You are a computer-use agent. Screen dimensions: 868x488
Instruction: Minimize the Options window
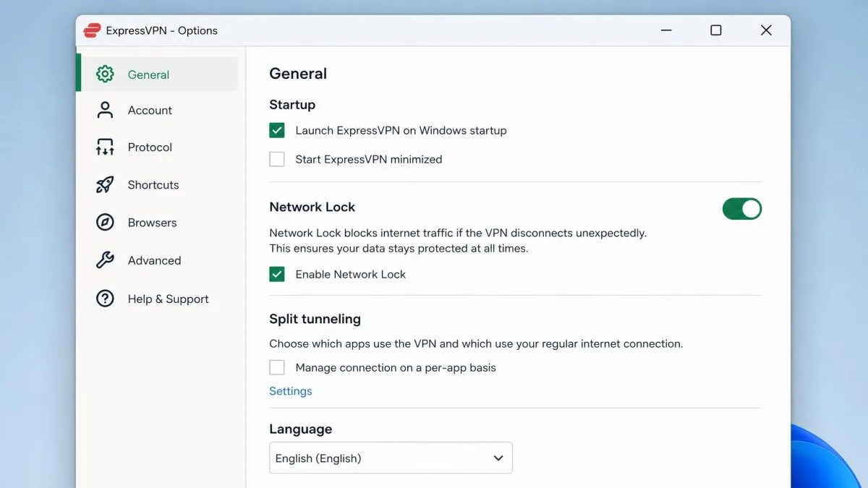[x=665, y=30]
